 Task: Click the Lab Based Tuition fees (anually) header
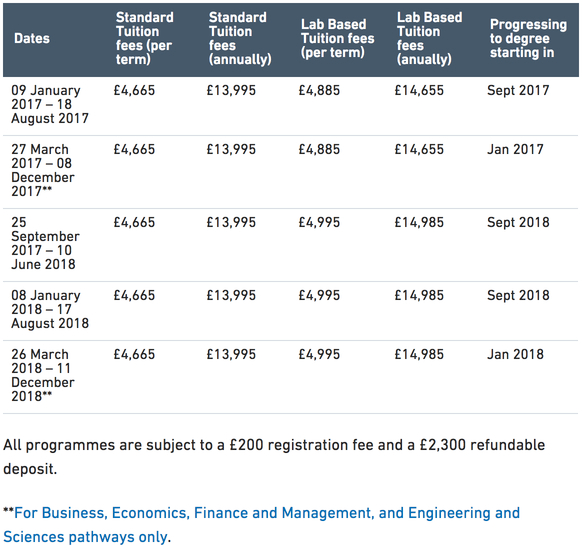point(429,39)
